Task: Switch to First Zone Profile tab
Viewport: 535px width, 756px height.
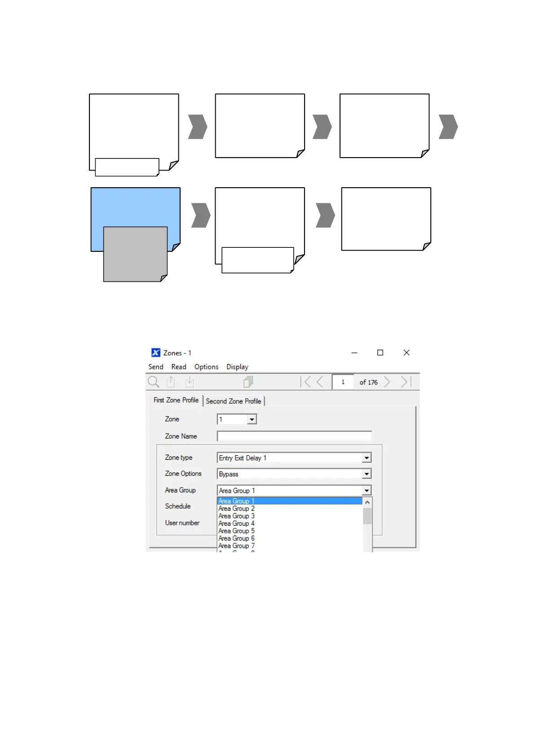Action: coord(176,400)
